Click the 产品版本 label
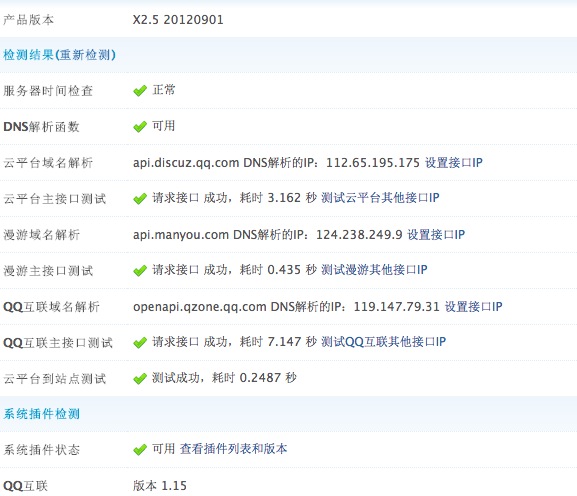Viewport: 577px width, 496px height. coord(29,20)
